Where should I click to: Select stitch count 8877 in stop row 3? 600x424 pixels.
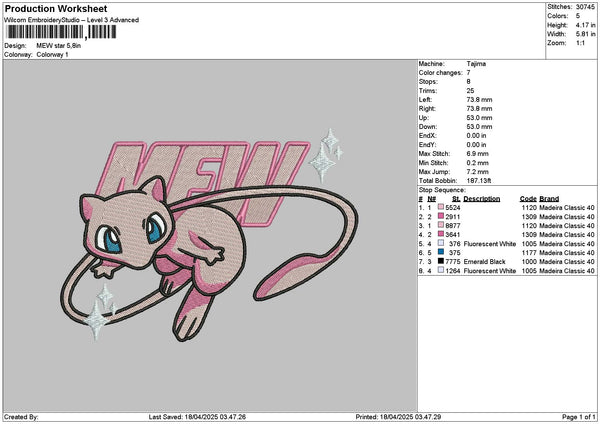tap(453, 226)
